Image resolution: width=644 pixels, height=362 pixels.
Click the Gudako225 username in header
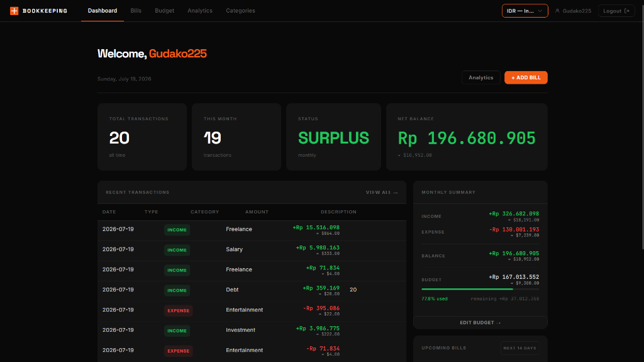tap(577, 11)
